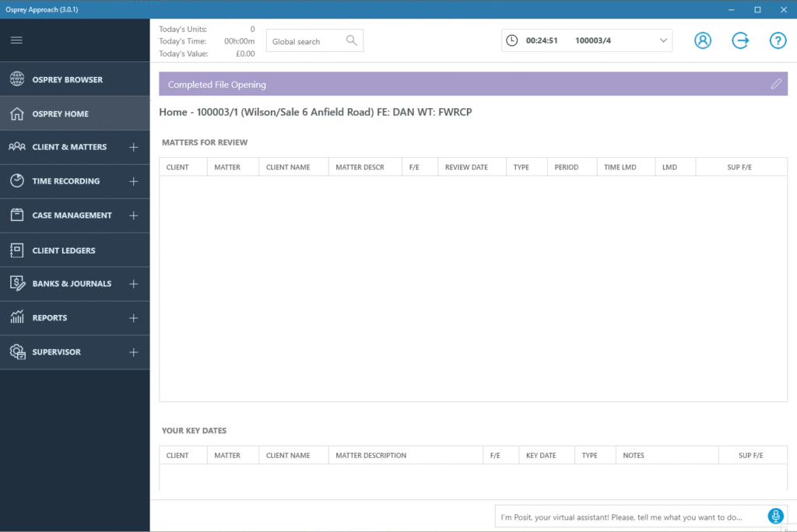The height and width of the screenshot is (532, 797).
Task: Click Today's Value £0.00 text
Action: coord(207,54)
